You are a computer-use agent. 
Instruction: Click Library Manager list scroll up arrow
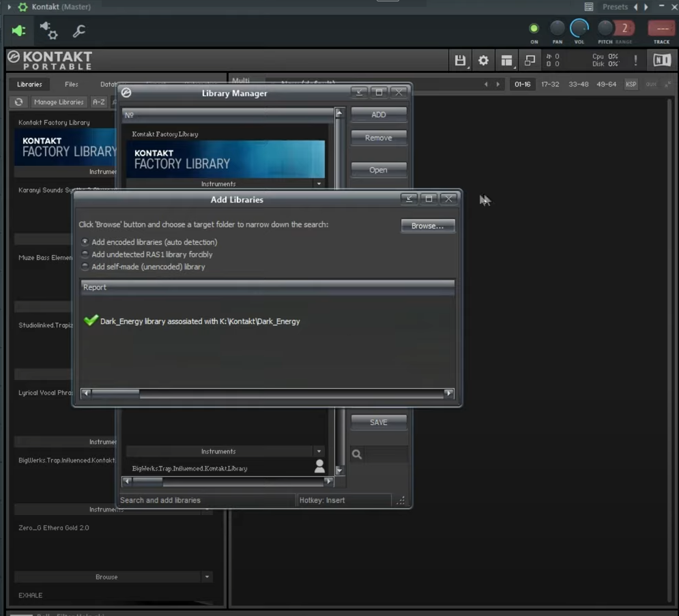339,113
